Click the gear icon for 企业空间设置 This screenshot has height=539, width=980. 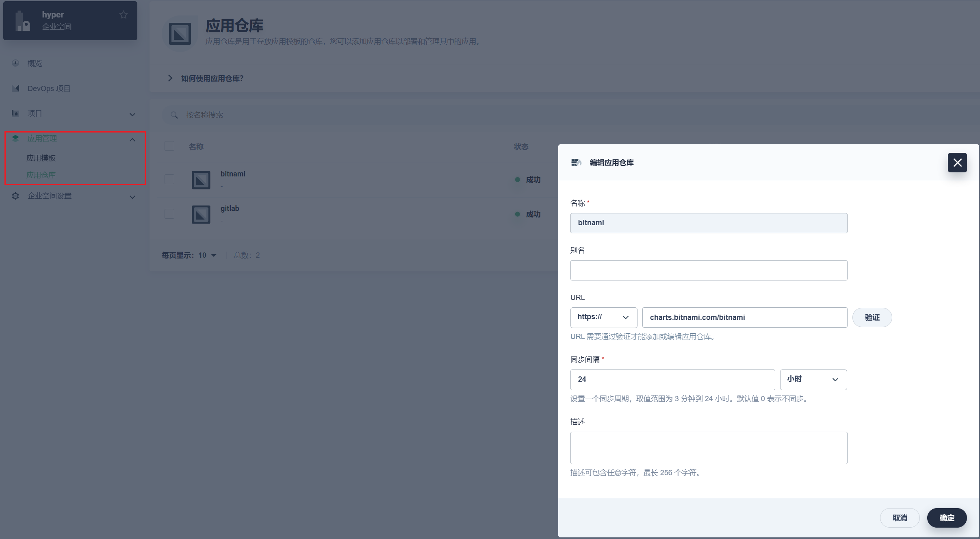[15, 196]
